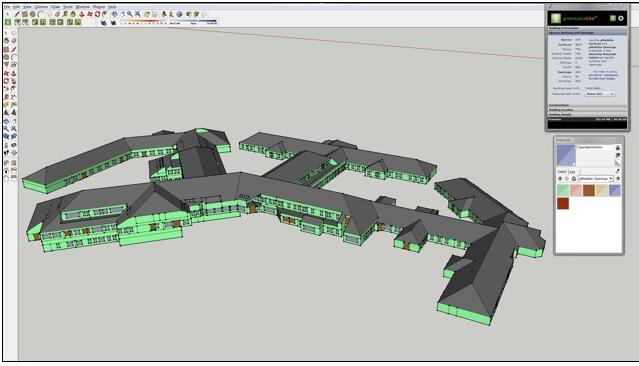Select the red Move tool in top toolbar
Image resolution: width=639 pixels, height=366 pixels.
[90, 14]
